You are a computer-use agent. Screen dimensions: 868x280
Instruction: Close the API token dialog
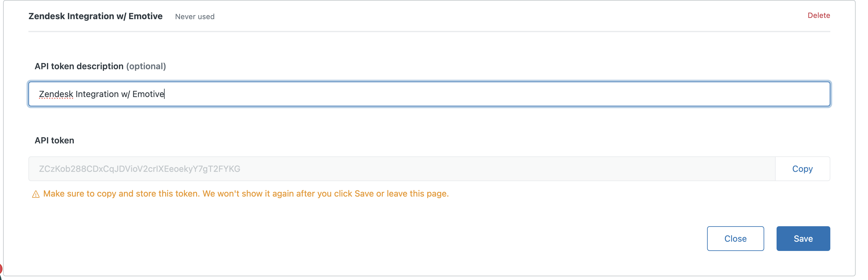click(735, 238)
